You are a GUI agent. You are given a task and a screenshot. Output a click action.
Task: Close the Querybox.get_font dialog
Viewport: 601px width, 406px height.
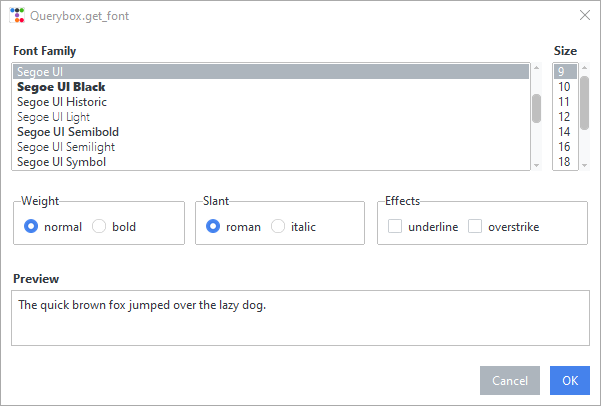coord(585,15)
